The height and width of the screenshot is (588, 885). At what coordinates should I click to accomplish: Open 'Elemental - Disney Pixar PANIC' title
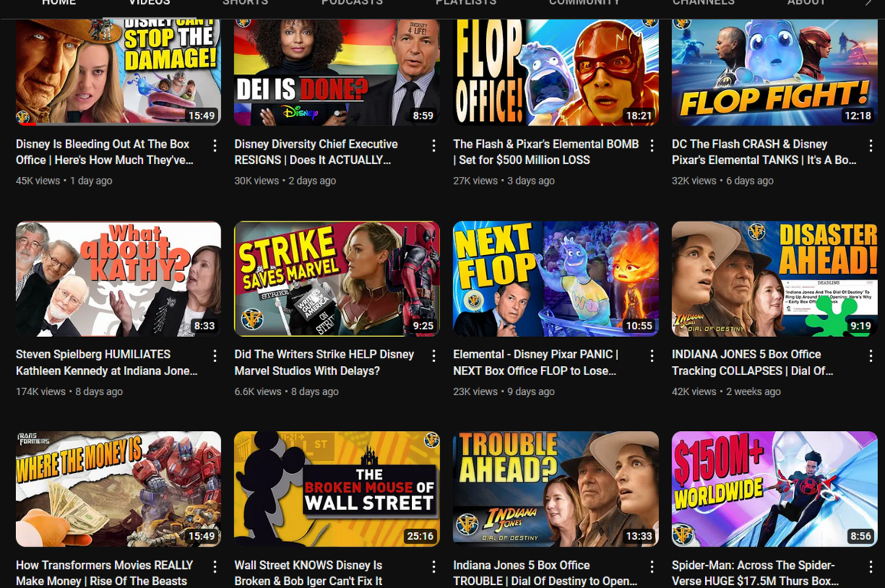536,362
